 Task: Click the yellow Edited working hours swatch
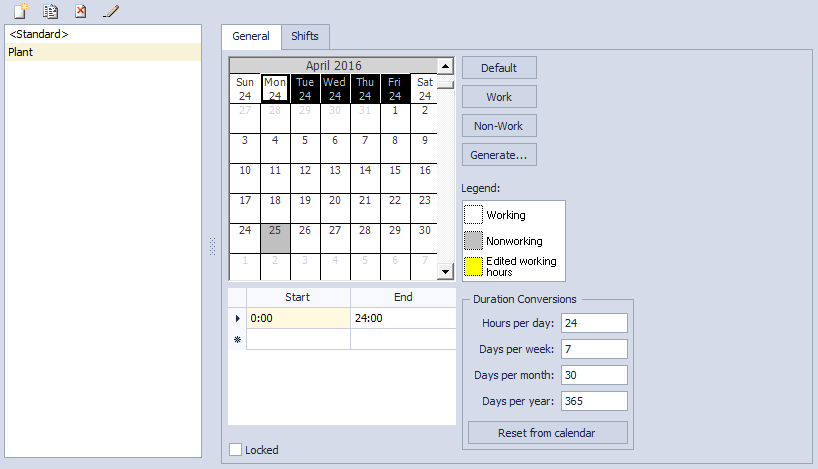(x=473, y=267)
